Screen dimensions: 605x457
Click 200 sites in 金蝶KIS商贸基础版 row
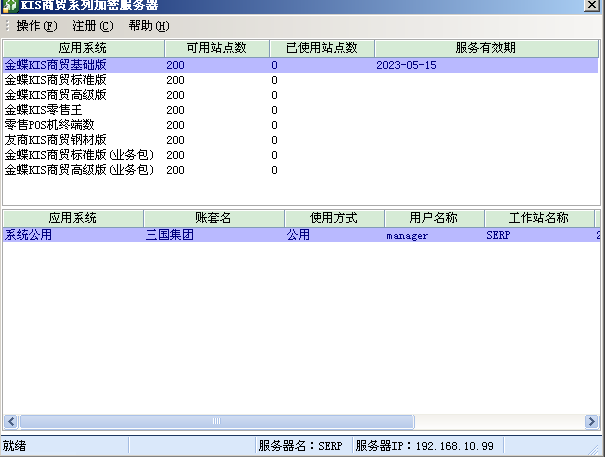[x=176, y=65]
